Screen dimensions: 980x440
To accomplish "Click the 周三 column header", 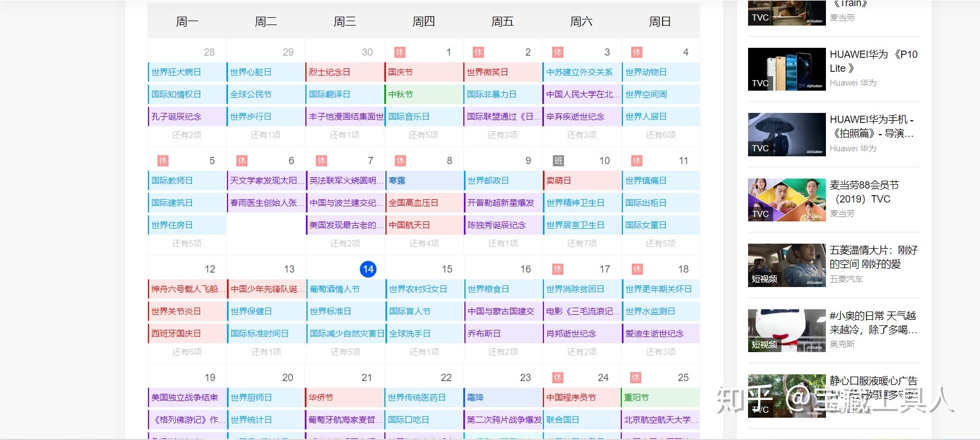I will 344,22.
